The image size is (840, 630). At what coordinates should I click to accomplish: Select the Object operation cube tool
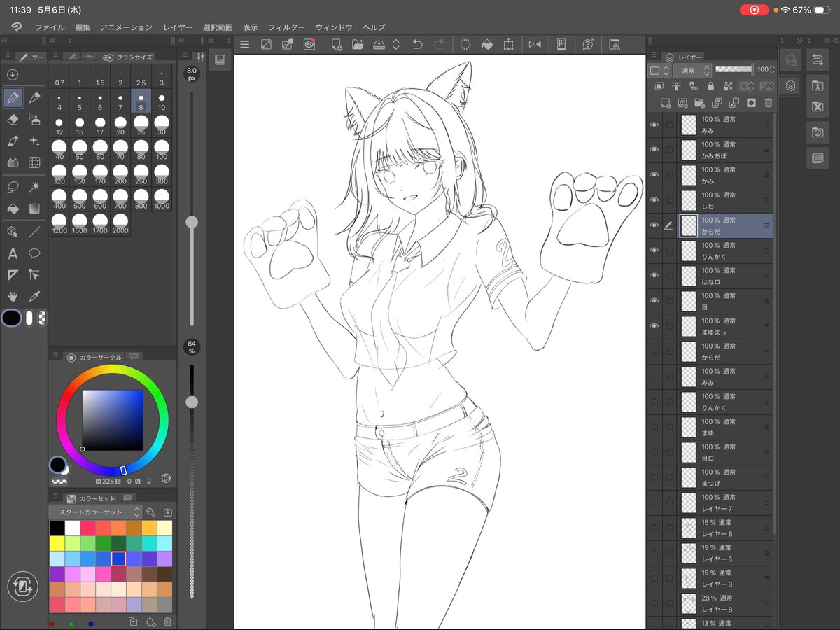coord(13,231)
